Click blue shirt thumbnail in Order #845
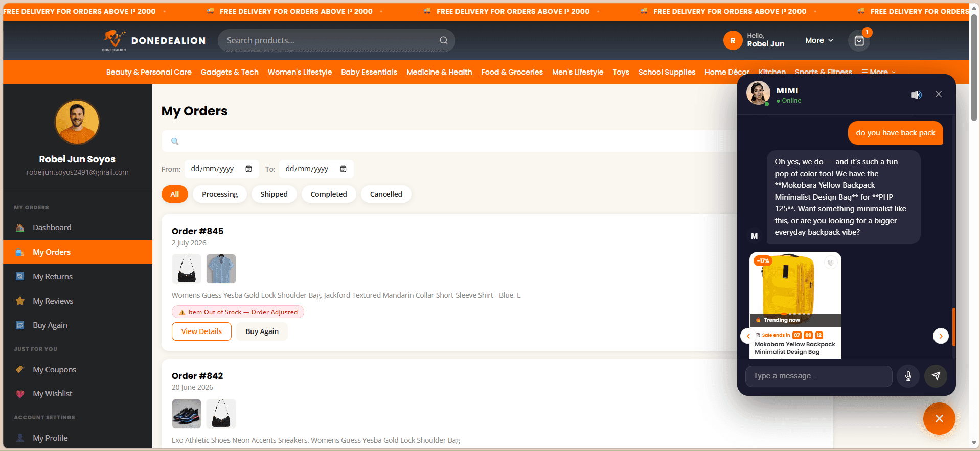The width and height of the screenshot is (980, 451). [221, 269]
